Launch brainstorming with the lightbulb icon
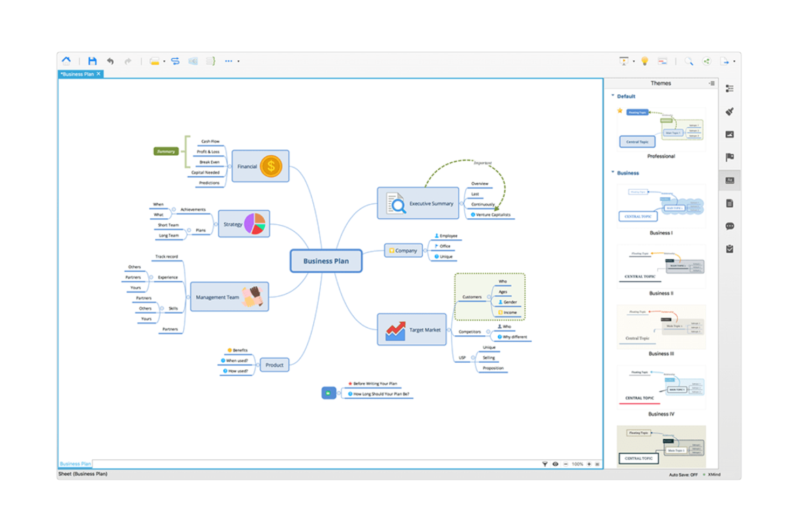 pyautogui.click(x=644, y=61)
